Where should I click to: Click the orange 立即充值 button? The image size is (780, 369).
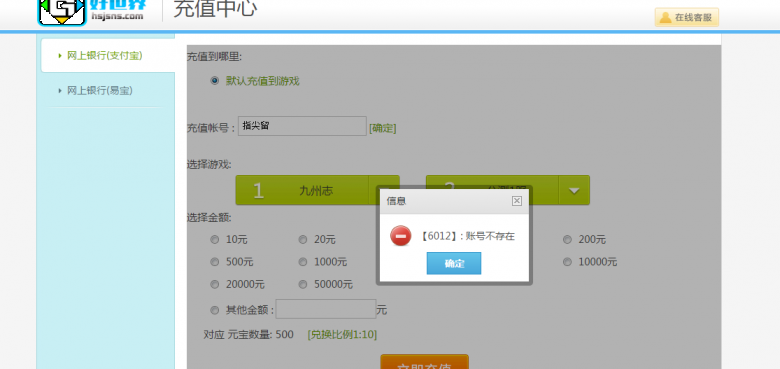pyautogui.click(x=424, y=362)
